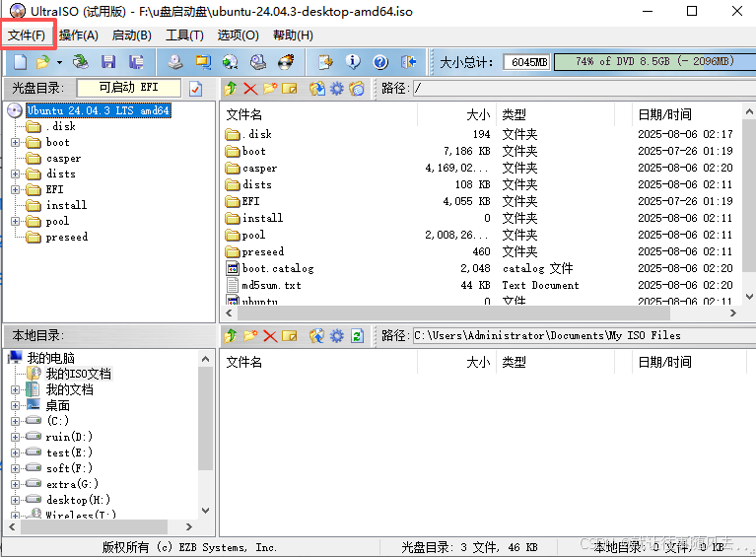This screenshot has width=756, height=557.
Task: Expand the soft(F:) drive node
Action: point(16,468)
